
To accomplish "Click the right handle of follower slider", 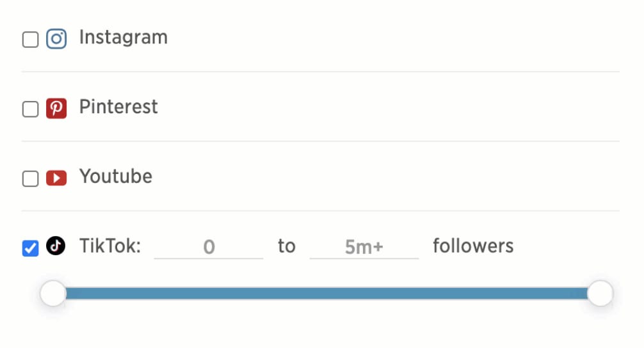I will (600, 294).
